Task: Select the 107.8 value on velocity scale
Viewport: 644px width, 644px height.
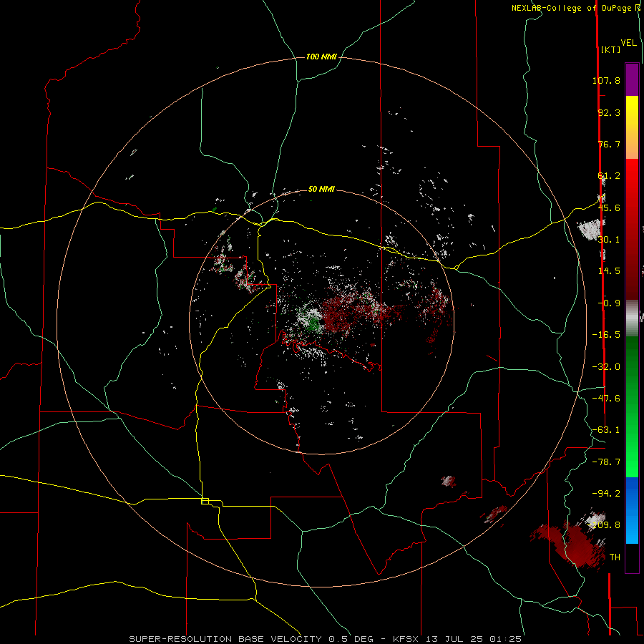Action: tap(606, 80)
